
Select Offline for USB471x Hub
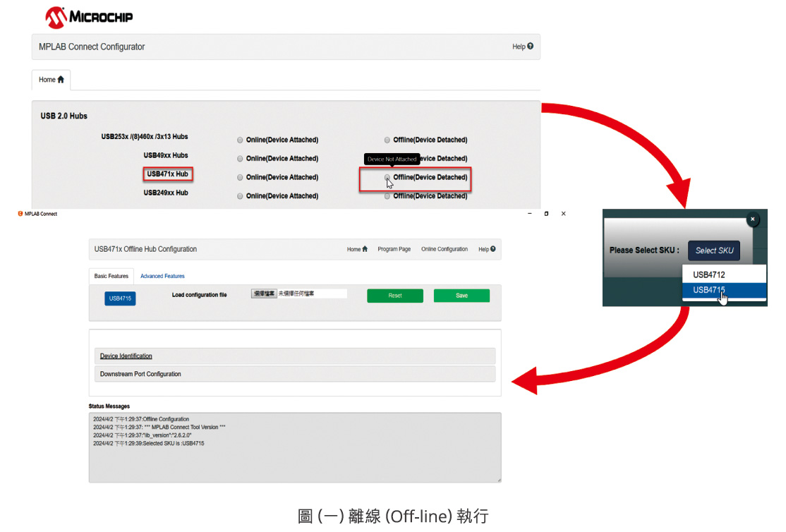[387, 177]
